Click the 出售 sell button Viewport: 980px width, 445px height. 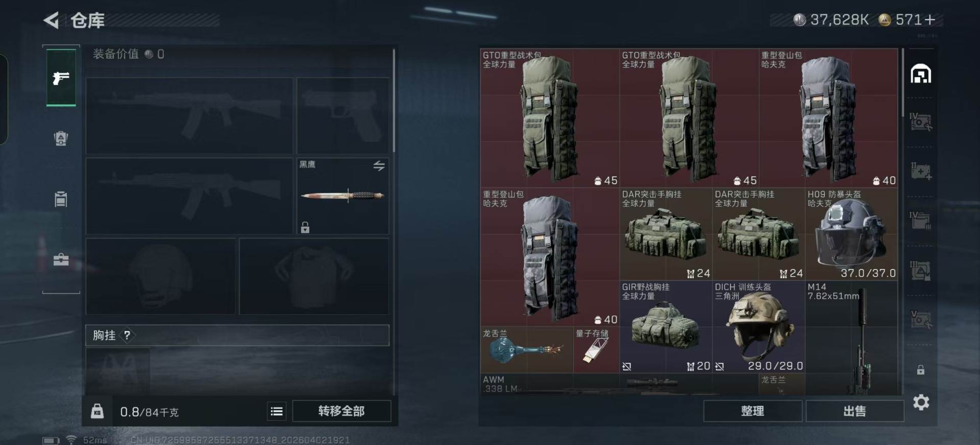[x=855, y=411]
